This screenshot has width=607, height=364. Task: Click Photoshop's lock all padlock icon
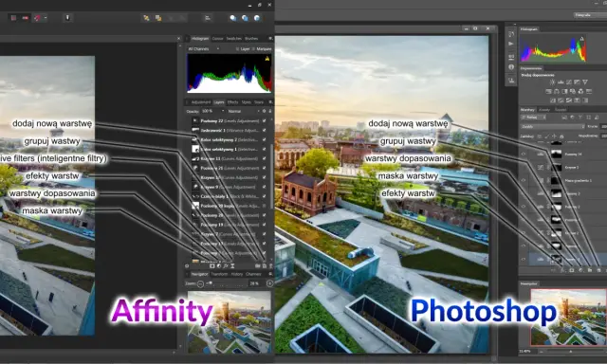(x=561, y=136)
